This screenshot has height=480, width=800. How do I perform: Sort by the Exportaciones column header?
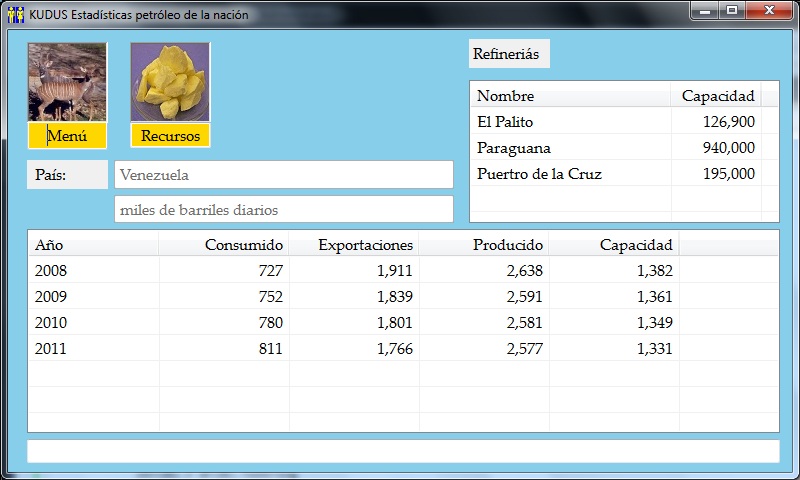(x=354, y=245)
